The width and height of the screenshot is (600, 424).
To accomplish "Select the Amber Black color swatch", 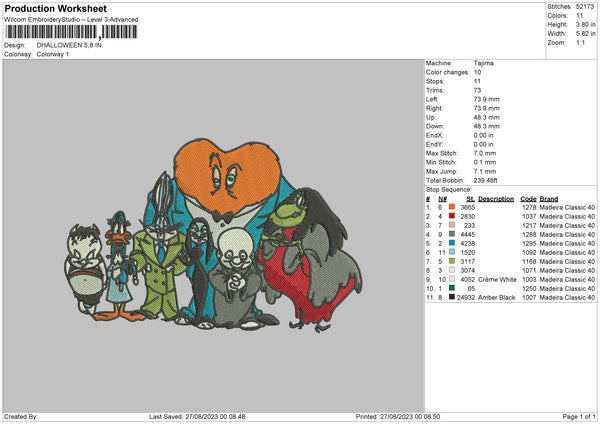I will click(x=452, y=297).
